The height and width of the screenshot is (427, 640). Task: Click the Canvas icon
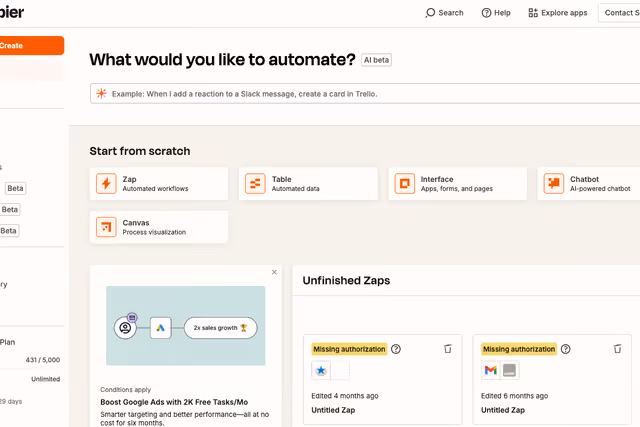pos(106,227)
